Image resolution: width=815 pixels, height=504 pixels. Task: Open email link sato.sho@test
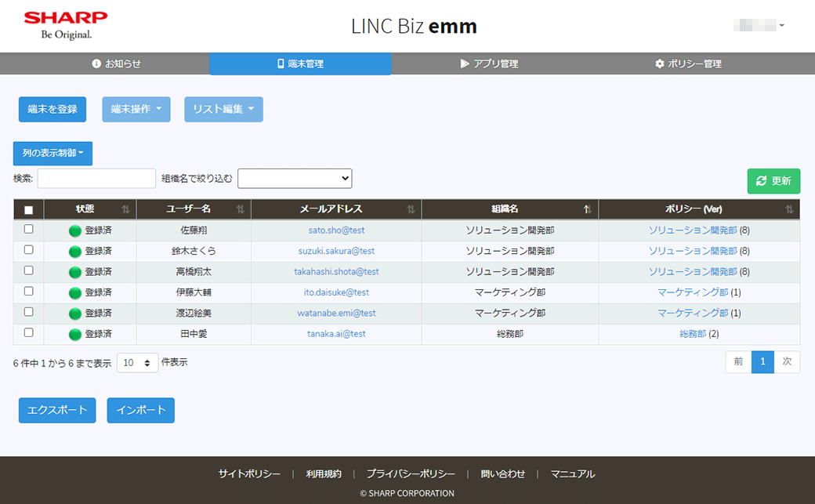[x=336, y=230]
